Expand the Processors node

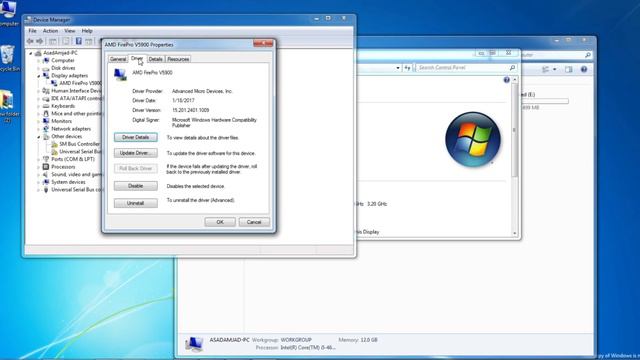(x=39, y=167)
